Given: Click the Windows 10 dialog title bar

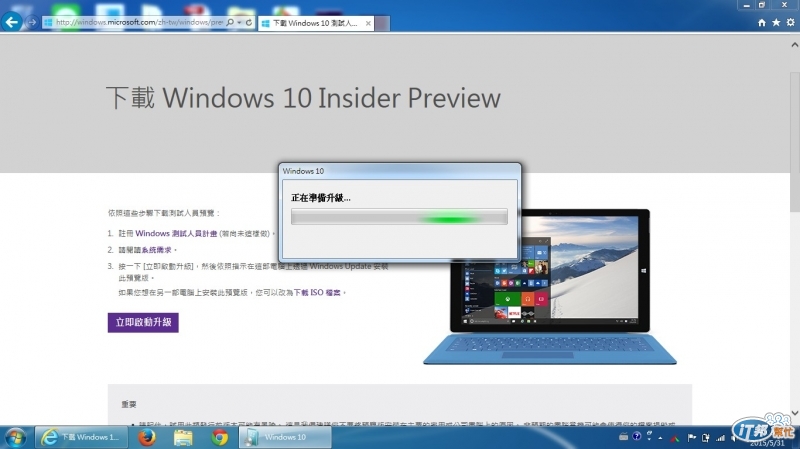Looking at the screenshot, I should click(399, 171).
